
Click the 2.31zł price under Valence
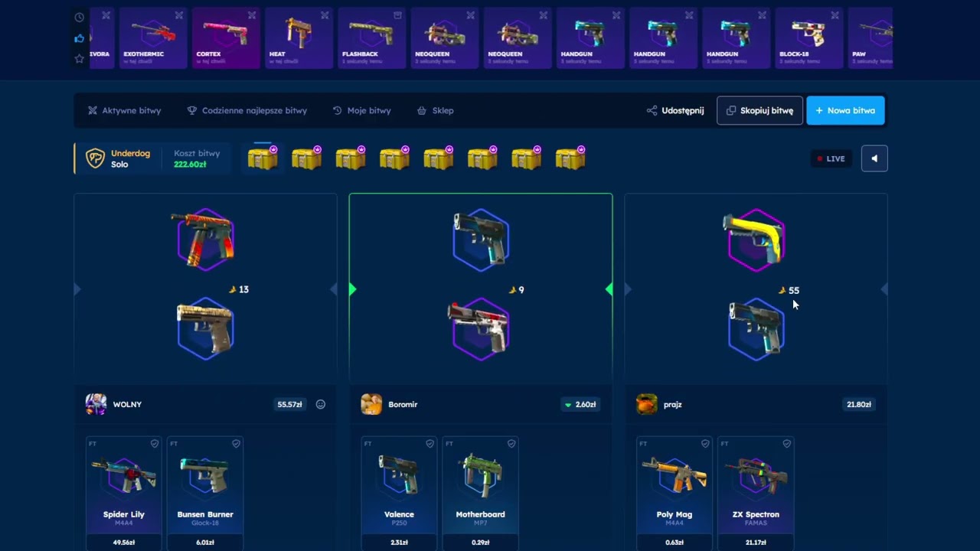coord(399,542)
